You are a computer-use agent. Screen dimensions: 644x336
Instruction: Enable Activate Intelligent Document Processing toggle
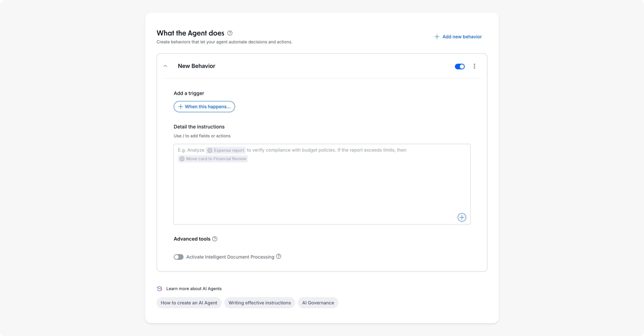[178, 257]
